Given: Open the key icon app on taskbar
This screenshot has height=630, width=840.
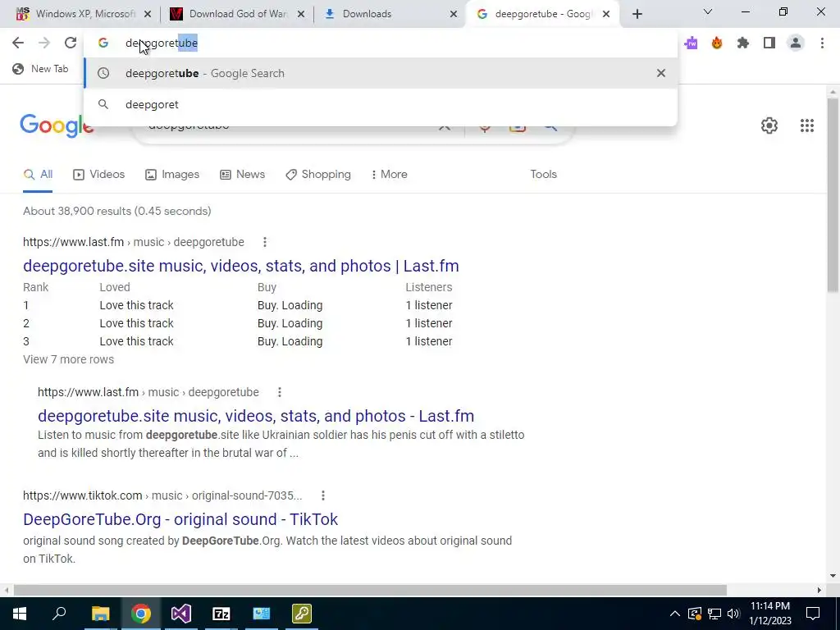Looking at the screenshot, I should pyautogui.click(x=302, y=614).
